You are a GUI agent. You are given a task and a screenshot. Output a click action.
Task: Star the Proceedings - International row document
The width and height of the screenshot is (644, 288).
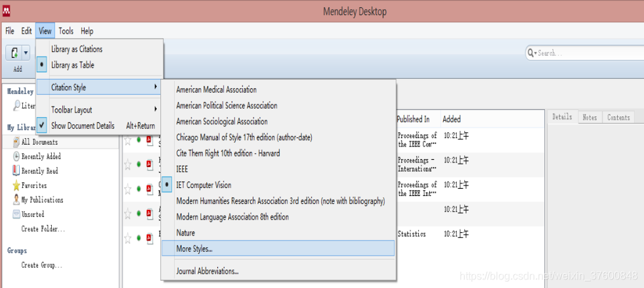[128, 165]
